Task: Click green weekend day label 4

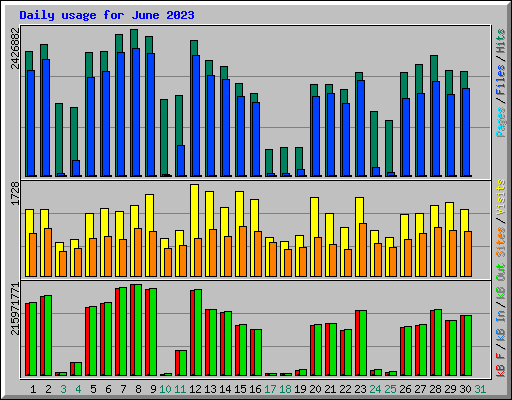Action: click(78, 389)
